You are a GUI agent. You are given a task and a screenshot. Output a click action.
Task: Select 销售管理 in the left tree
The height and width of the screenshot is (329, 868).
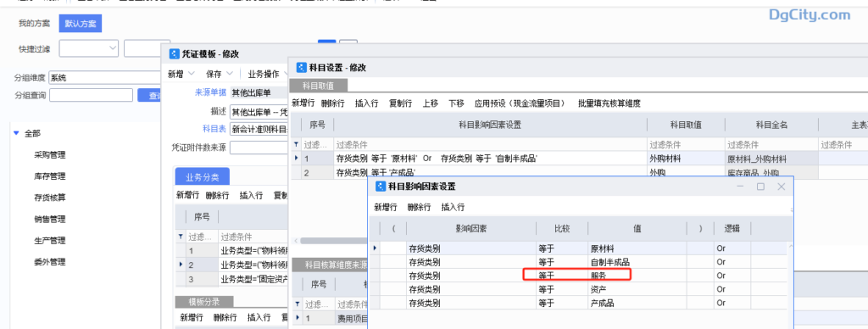[x=50, y=219]
